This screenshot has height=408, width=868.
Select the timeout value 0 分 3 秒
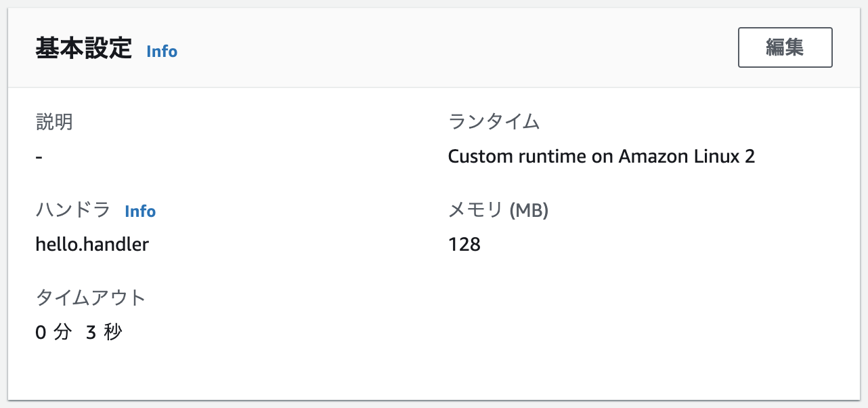[x=79, y=332]
